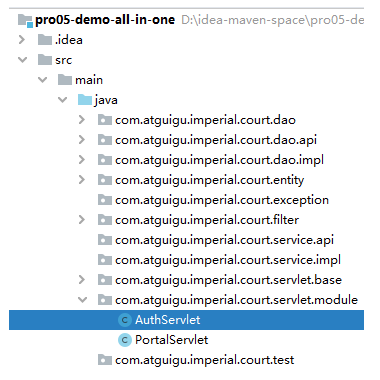Collapse the servlet.module package
Viewport: 380px width, 380px height.
pyautogui.click(x=82, y=300)
